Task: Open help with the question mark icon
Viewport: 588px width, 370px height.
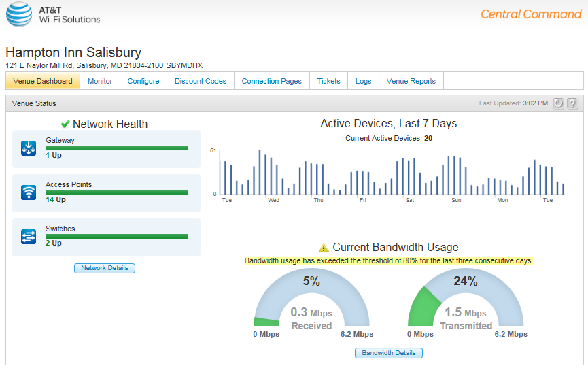Action: (x=572, y=103)
